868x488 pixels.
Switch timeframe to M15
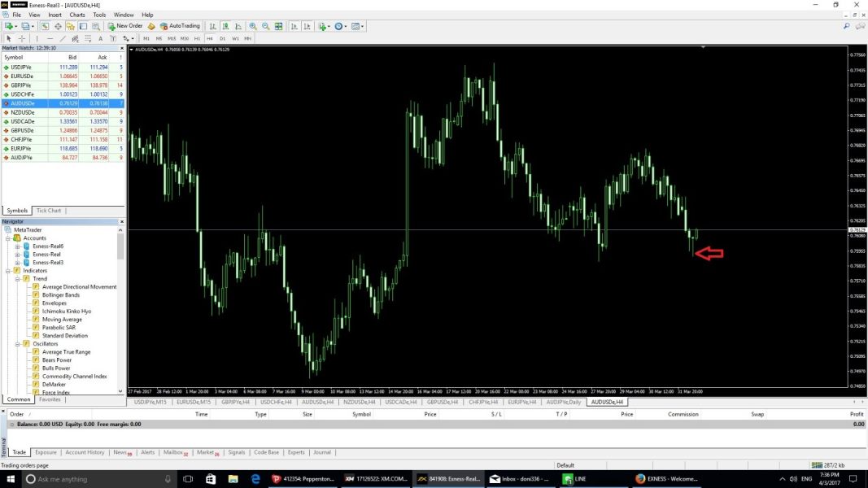[x=172, y=38]
